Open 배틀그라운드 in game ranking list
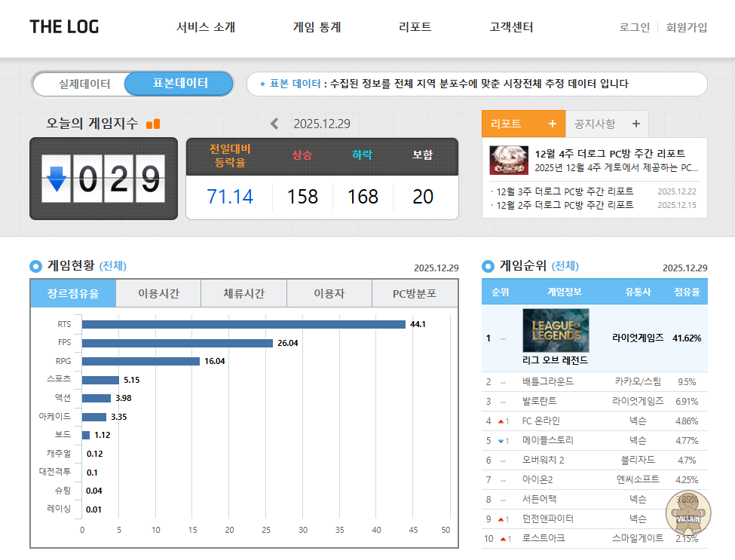The height and width of the screenshot is (560, 735). tap(547, 381)
